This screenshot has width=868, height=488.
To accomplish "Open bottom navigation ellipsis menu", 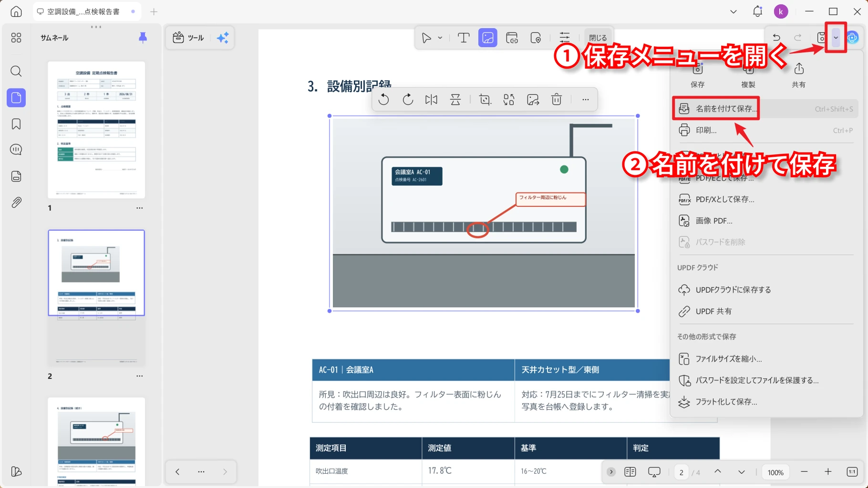I will tap(201, 472).
